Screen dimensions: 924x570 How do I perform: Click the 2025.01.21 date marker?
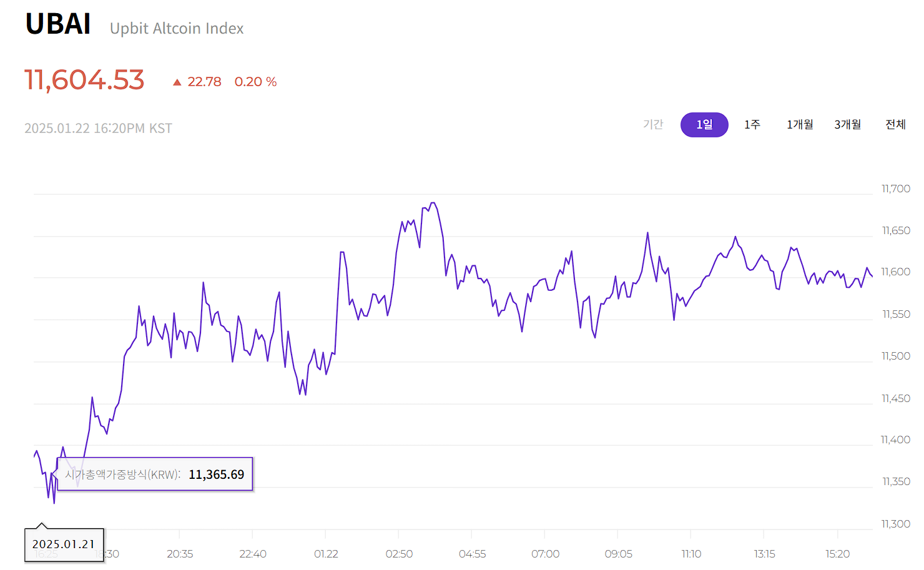(x=63, y=544)
